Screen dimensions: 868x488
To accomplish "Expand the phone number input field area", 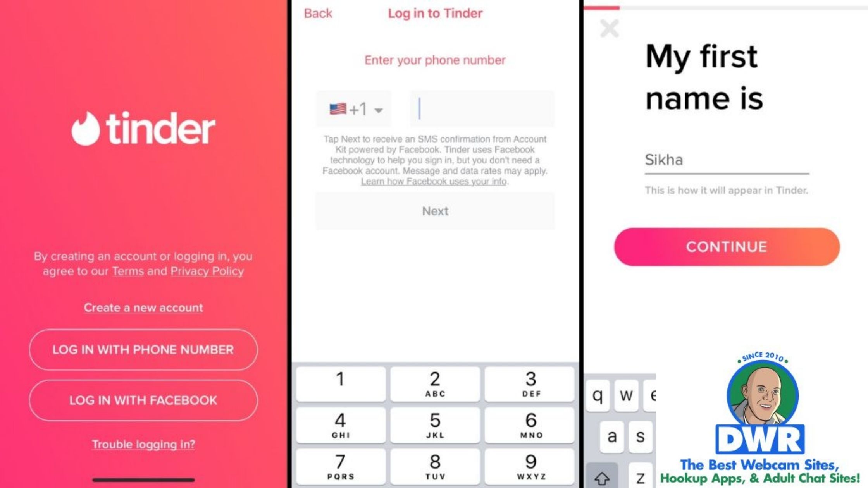I will point(482,109).
